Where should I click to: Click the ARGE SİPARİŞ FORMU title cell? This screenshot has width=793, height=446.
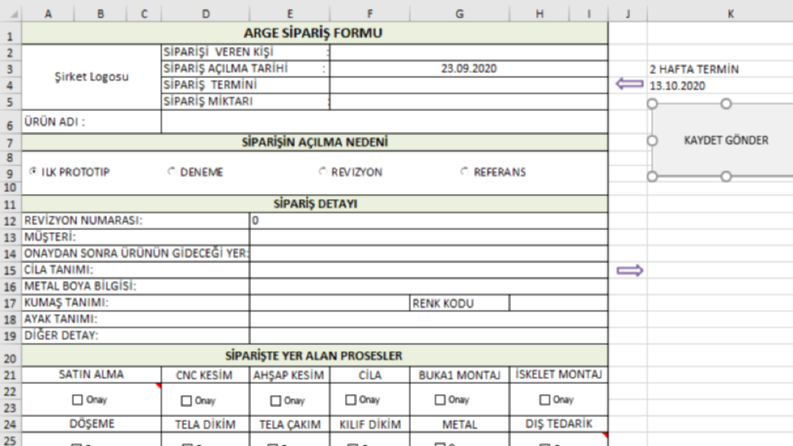tap(315, 33)
